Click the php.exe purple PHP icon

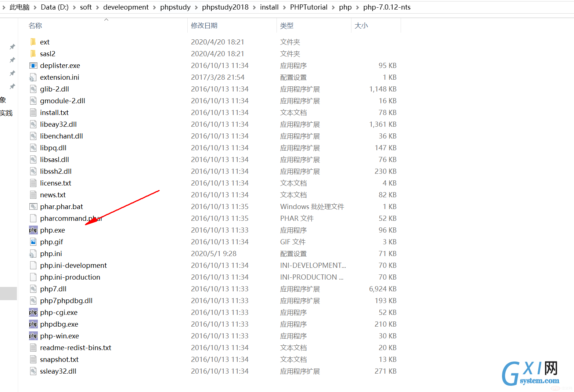pos(33,230)
